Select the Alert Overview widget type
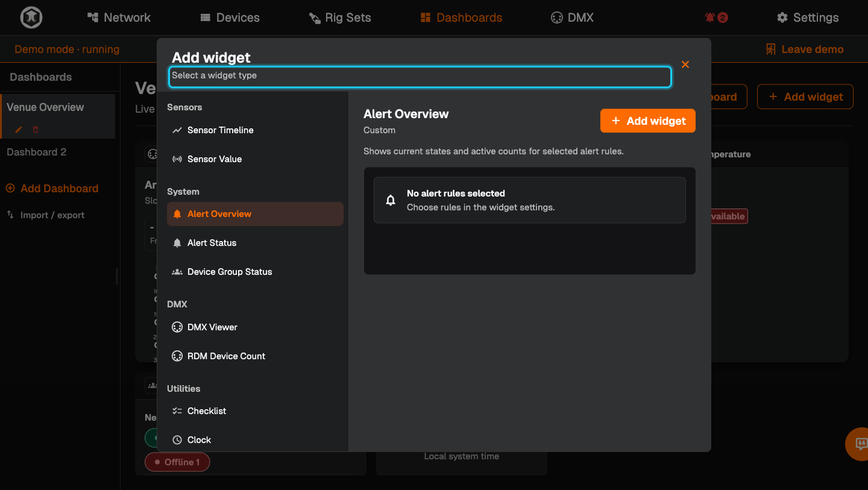868x490 pixels. pos(255,214)
